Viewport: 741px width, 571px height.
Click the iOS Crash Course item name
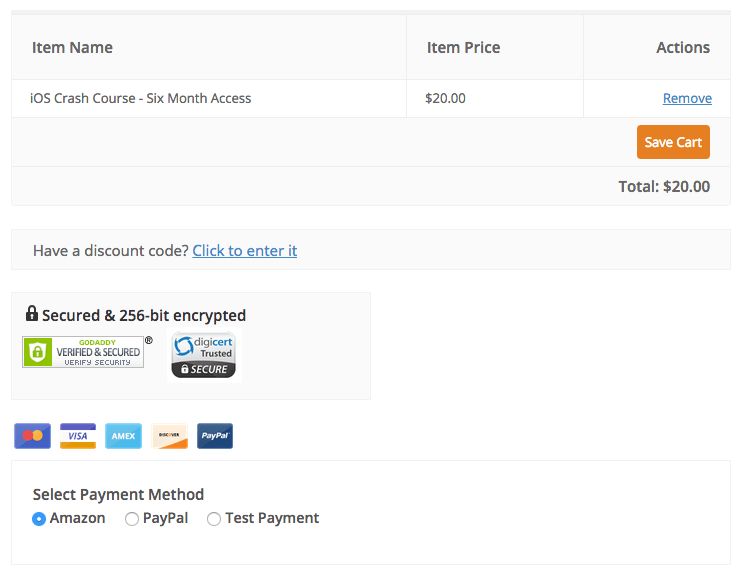click(x=141, y=99)
